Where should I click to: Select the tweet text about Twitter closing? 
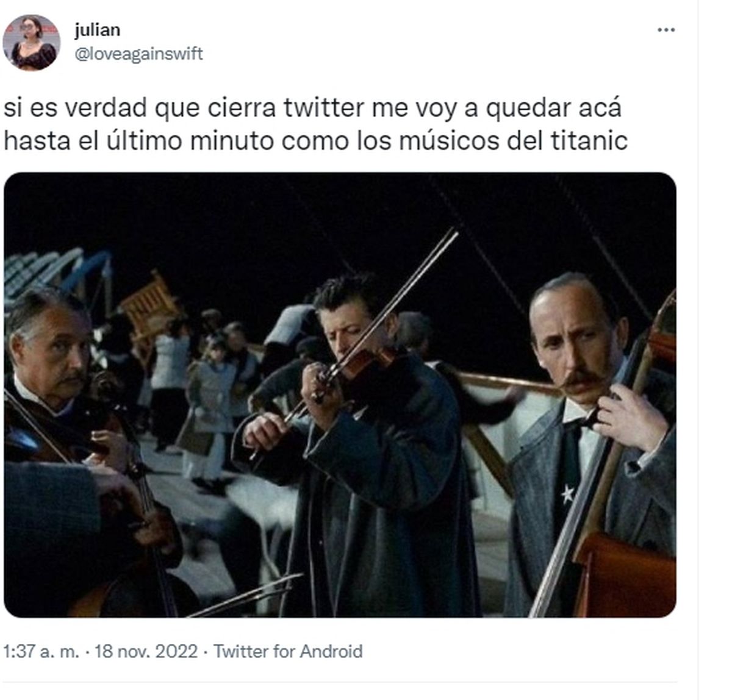point(315,124)
